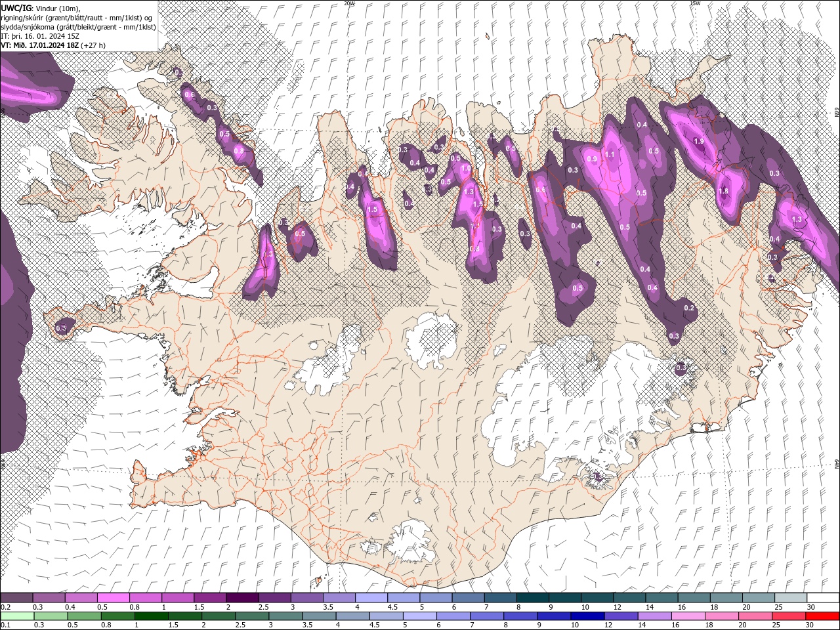Click the top-row legend swatch between 4 and 4.5
Screen dimensions: 840x630
371,598
